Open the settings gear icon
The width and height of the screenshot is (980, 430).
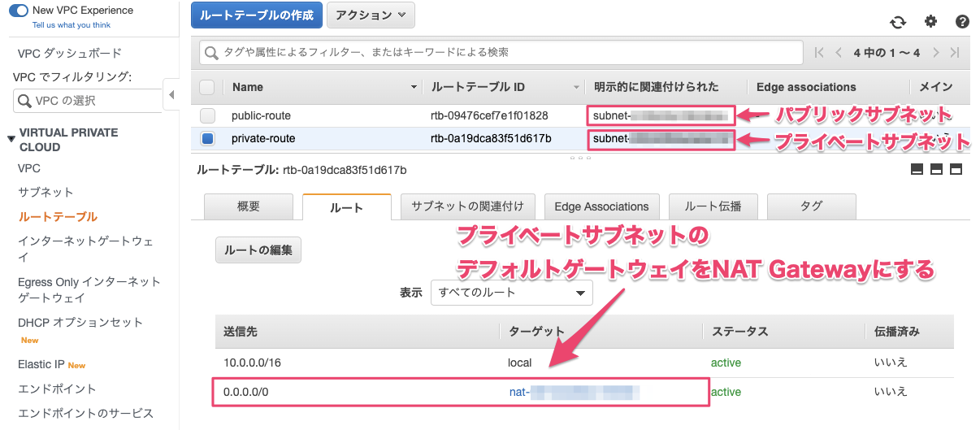pos(930,22)
